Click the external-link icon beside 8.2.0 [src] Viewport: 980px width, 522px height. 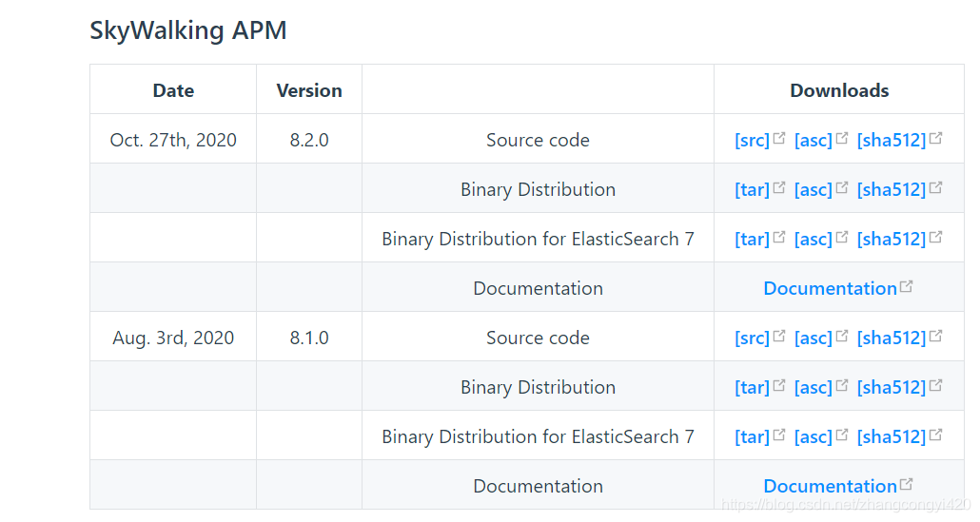coord(778,138)
